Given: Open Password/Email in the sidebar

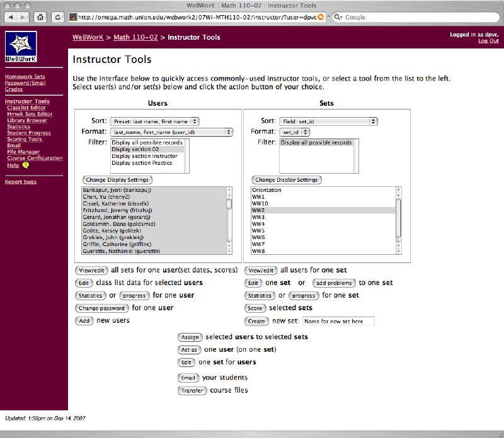Looking at the screenshot, I should coord(25,83).
